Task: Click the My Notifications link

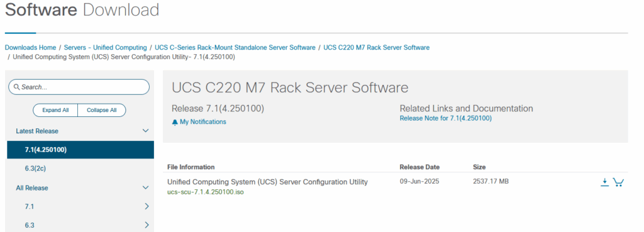Action: [x=203, y=122]
